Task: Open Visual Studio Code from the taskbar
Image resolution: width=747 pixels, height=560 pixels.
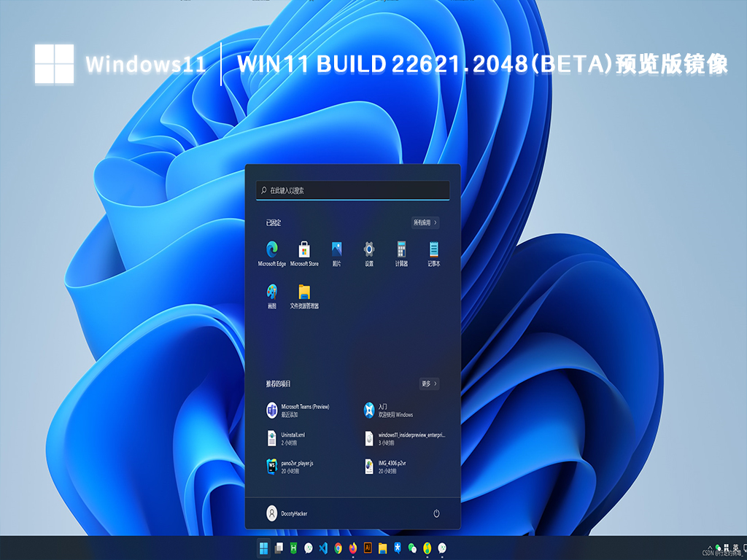Action: (x=323, y=548)
